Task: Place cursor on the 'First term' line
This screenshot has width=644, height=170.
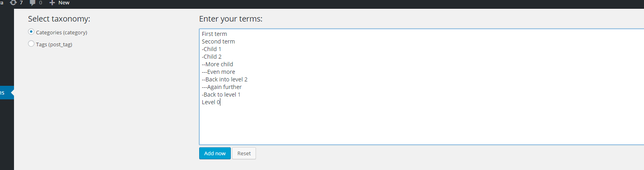Action: 214,34
